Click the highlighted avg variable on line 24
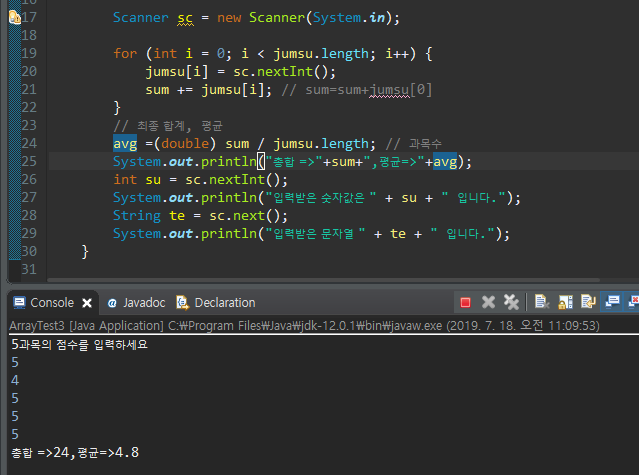This screenshot has width=639, height=475. click(125, 144)
